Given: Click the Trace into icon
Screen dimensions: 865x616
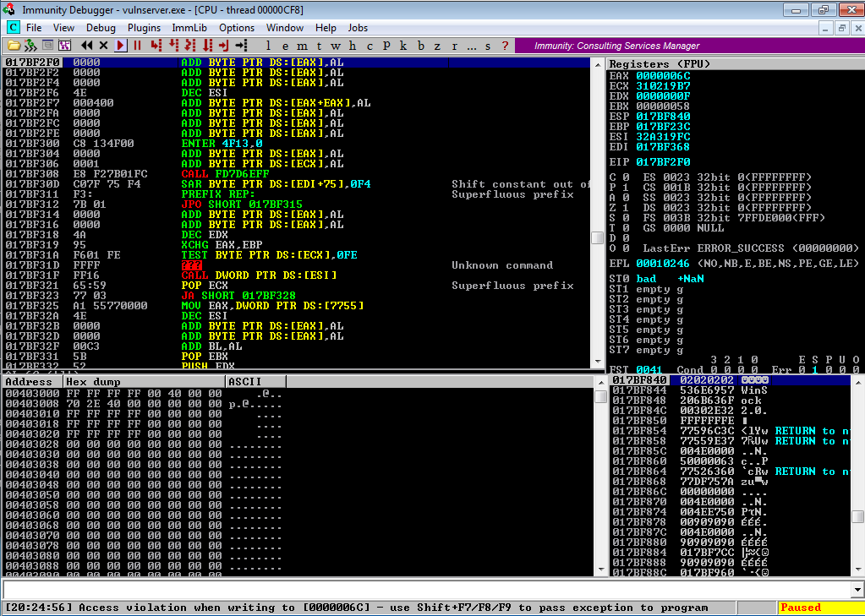Looking at the screenshot, I should click(190, 46).
